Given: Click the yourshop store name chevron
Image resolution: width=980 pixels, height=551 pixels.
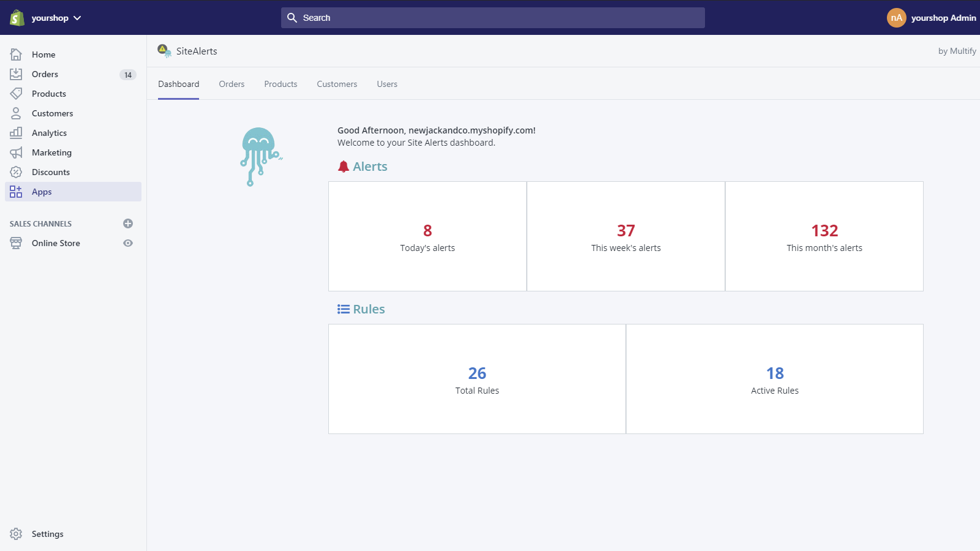Looking at the screenshot, I should [77, 18].
